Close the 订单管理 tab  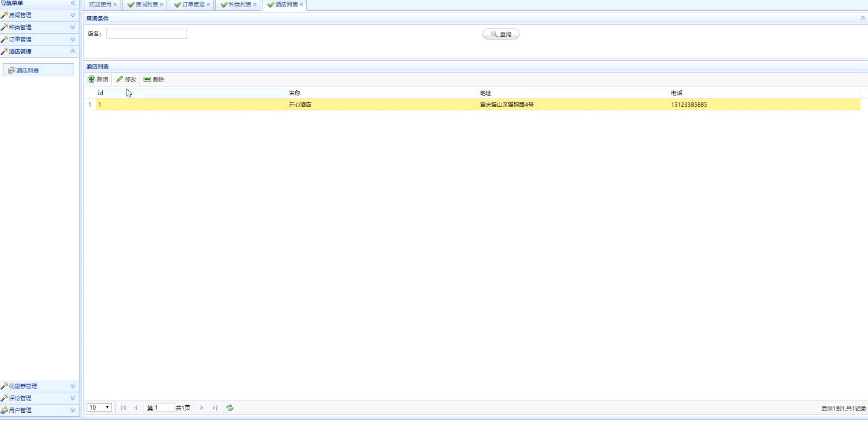click(x=208, y=4)
